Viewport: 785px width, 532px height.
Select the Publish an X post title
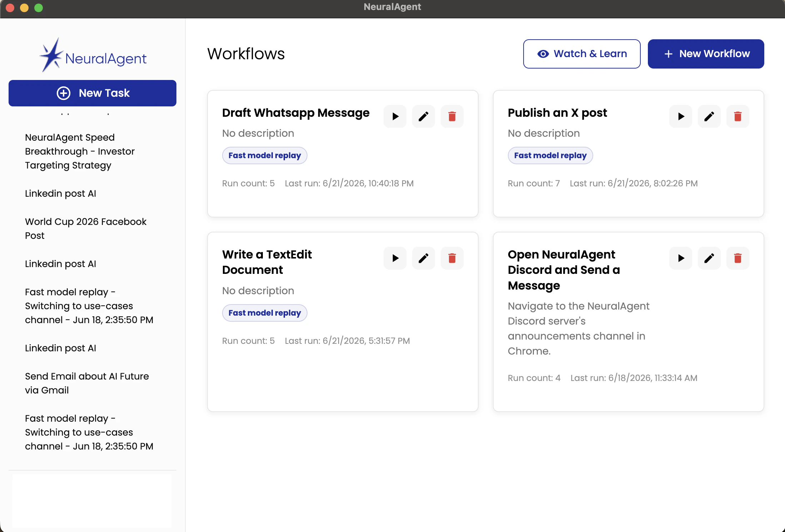point(557,113)
